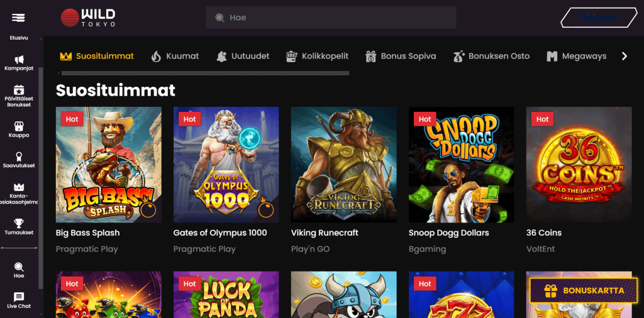Open the Bonuksen Osto category
Viewport: 644px width, 318px height.
pos(491,56)
